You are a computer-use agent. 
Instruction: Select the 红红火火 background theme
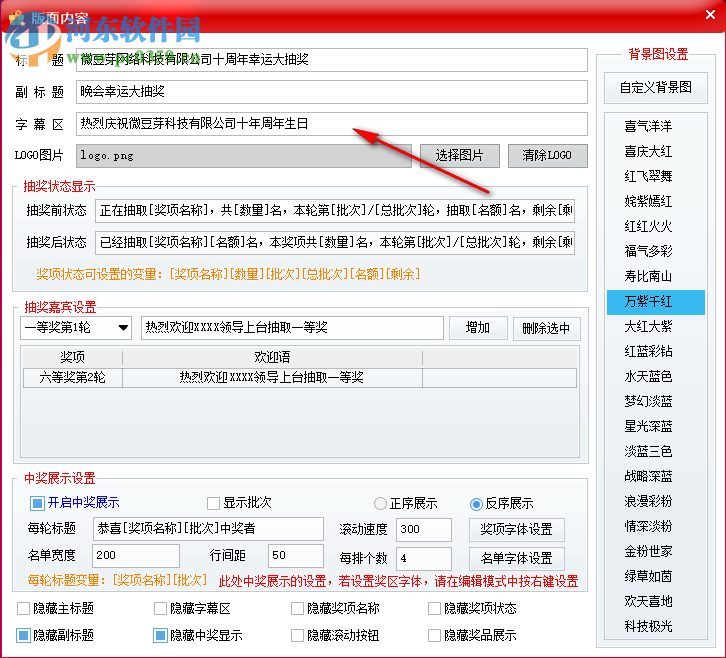point(656,226)
